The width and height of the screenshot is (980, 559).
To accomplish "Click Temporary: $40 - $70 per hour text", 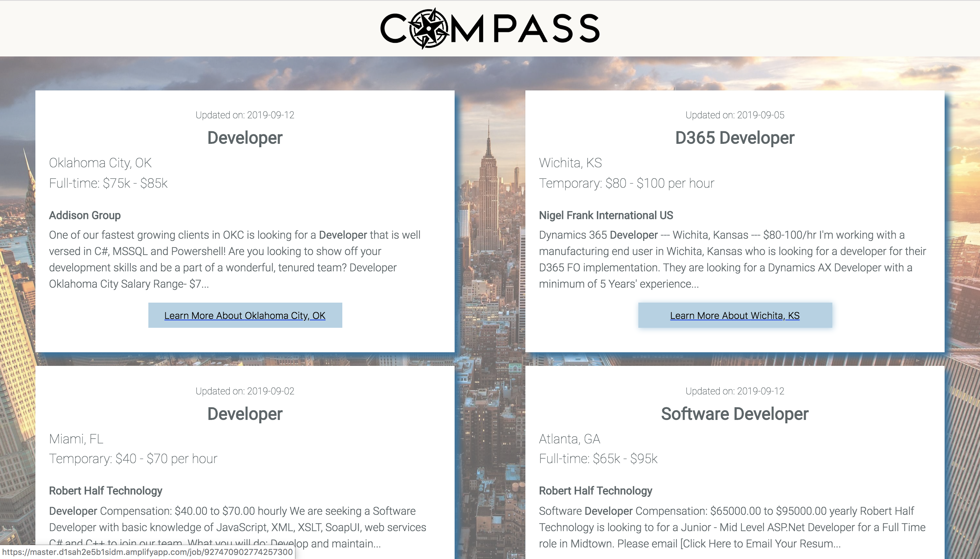I will click(x=133, y=458).
